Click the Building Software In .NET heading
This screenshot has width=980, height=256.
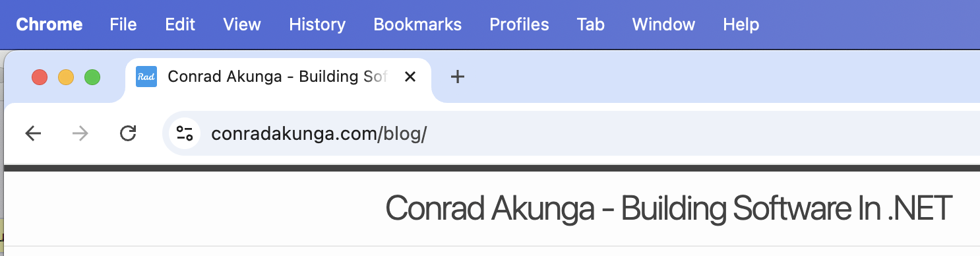(x=669, y=208)
